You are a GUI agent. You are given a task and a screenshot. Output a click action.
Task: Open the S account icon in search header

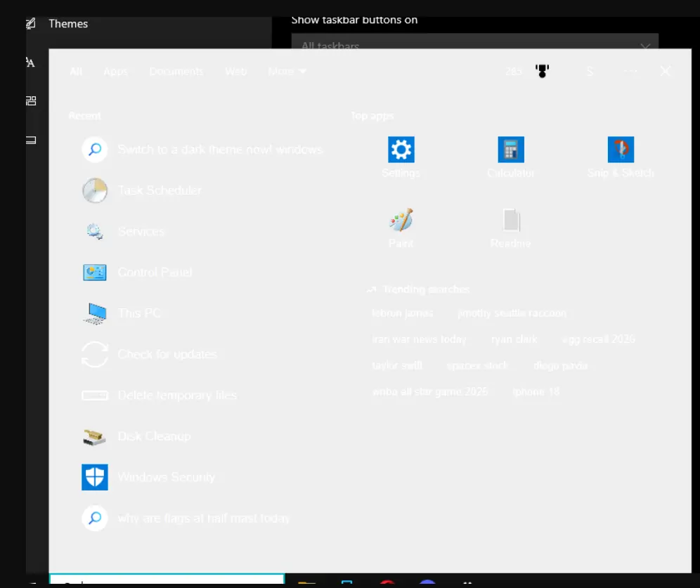[590, 72]
